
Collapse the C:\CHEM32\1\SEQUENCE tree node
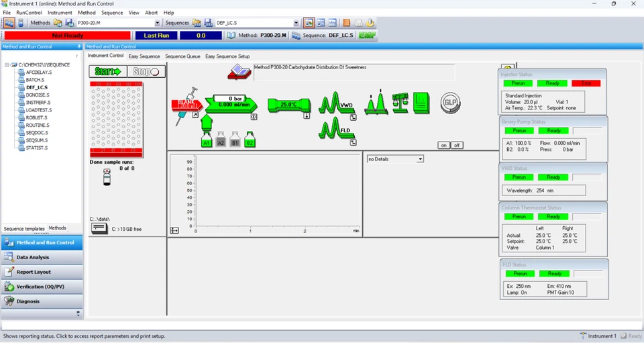pyautogui.click(x=7, y=65)
